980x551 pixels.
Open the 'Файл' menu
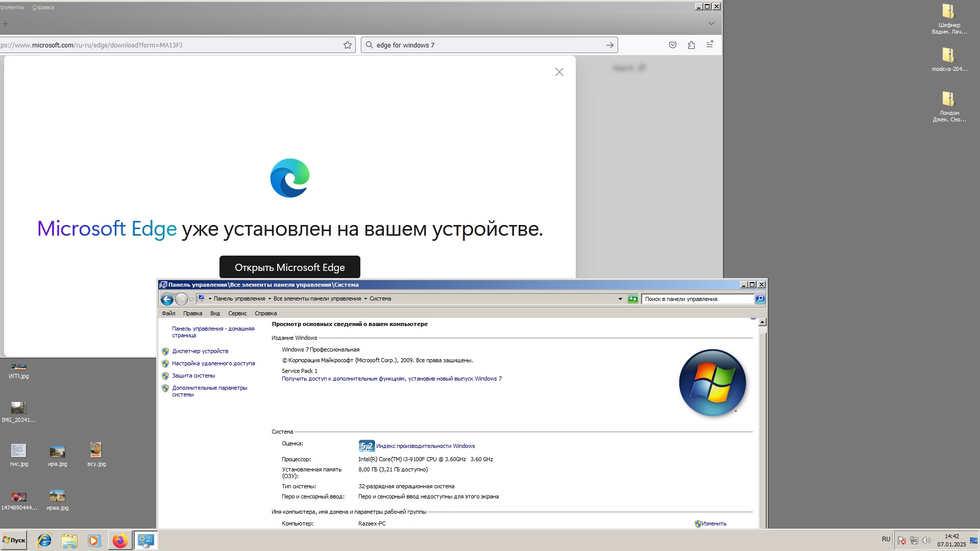(x=168, y=313)
